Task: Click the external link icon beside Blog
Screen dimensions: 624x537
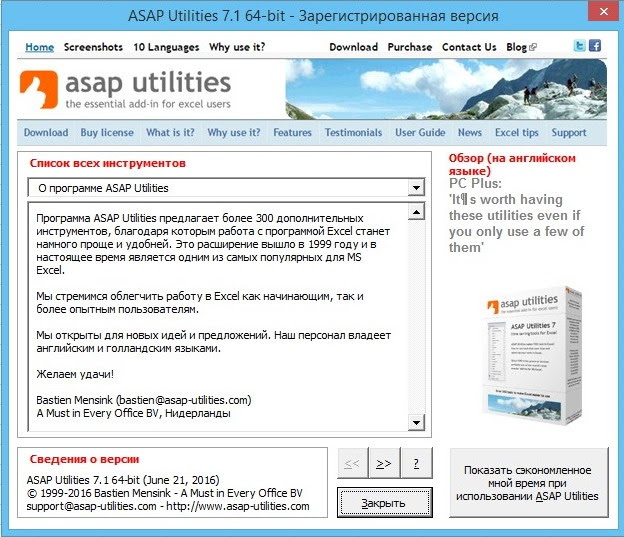Action: tap(533, 47)
